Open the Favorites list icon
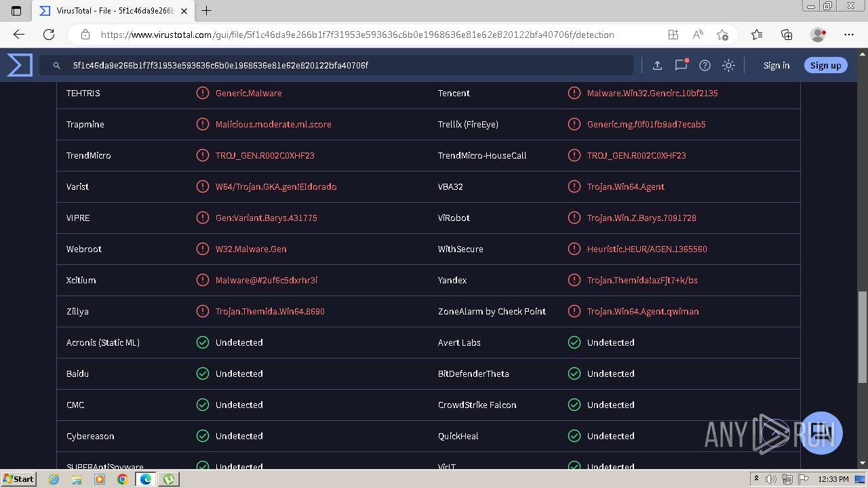This screenshot has height=488, width=868. [757, 35]
